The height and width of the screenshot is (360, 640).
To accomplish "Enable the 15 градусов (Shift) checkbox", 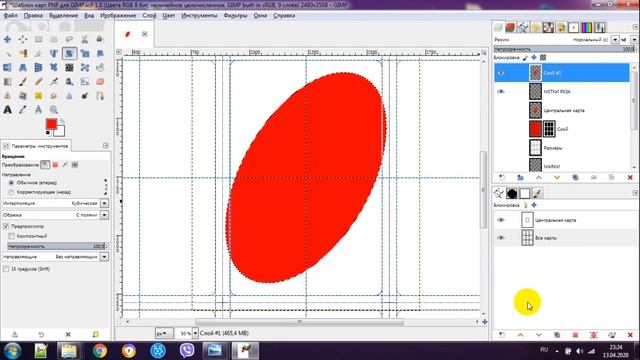I will click(6, 269).
